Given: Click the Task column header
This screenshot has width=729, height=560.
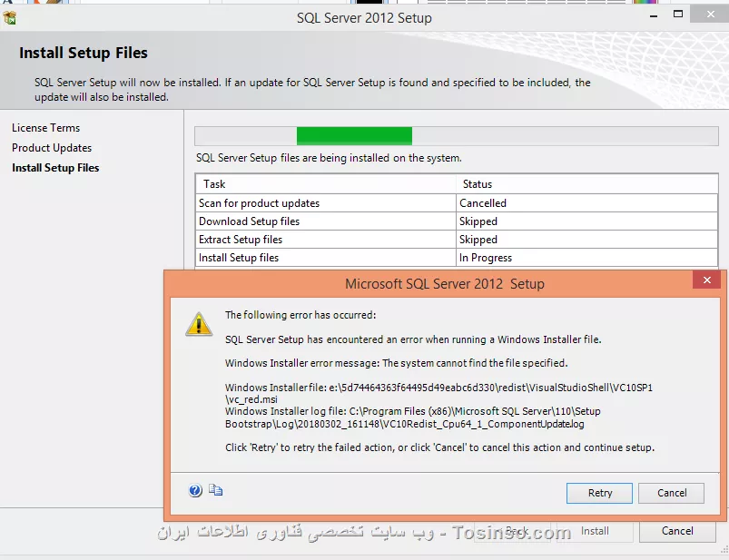Looking at the screenshot, I should pos(326,184).
